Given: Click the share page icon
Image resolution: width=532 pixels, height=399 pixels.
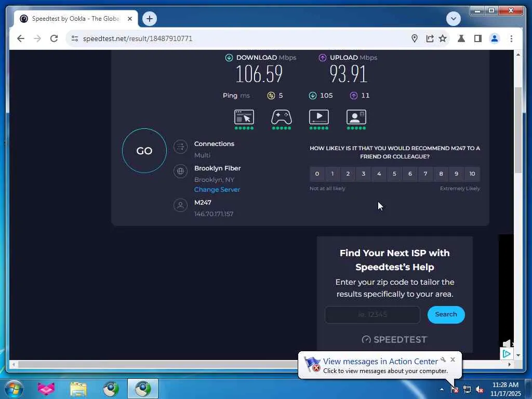Looking at the screenshot, I should [x=430, y=38].
